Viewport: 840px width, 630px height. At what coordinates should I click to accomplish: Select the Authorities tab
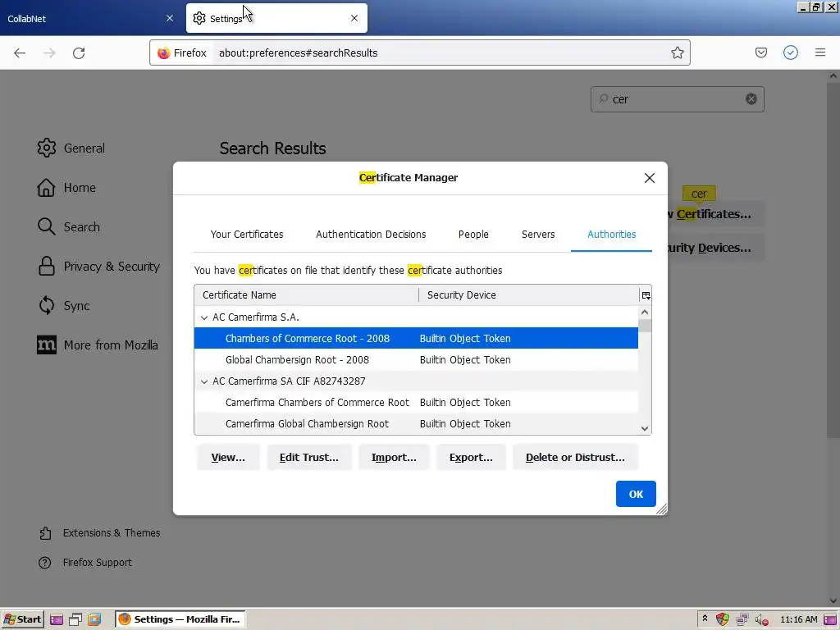611,234
